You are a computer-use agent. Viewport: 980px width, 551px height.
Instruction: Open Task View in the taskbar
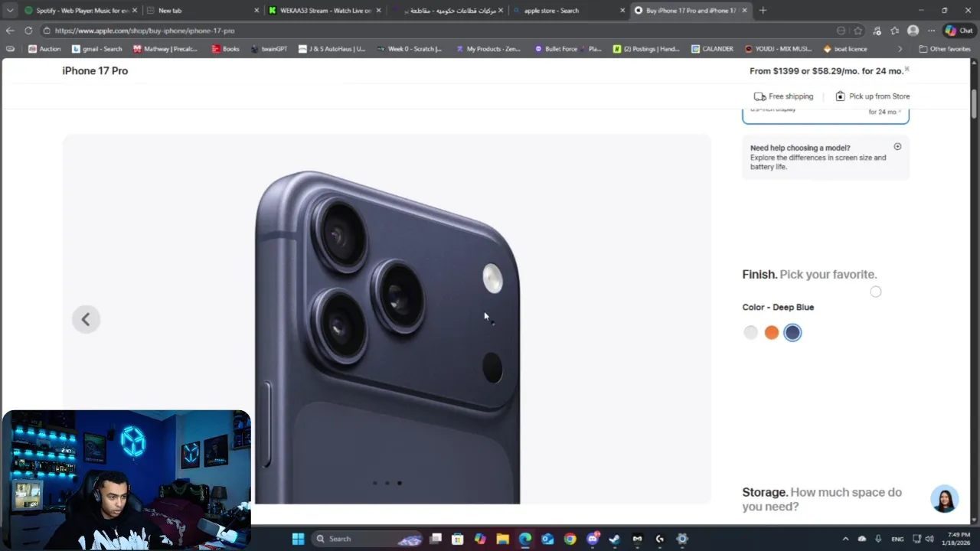[436, 539]
